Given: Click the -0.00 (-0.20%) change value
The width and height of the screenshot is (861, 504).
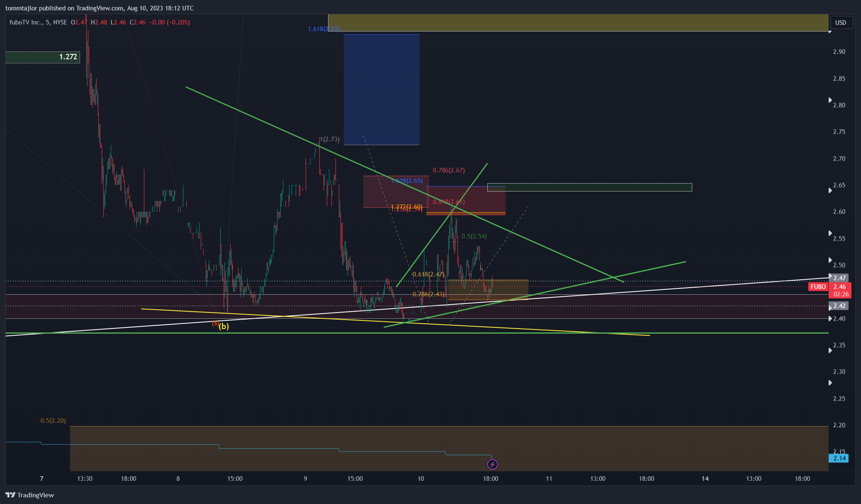Looking at the screenshot, I should coord(170,22).
